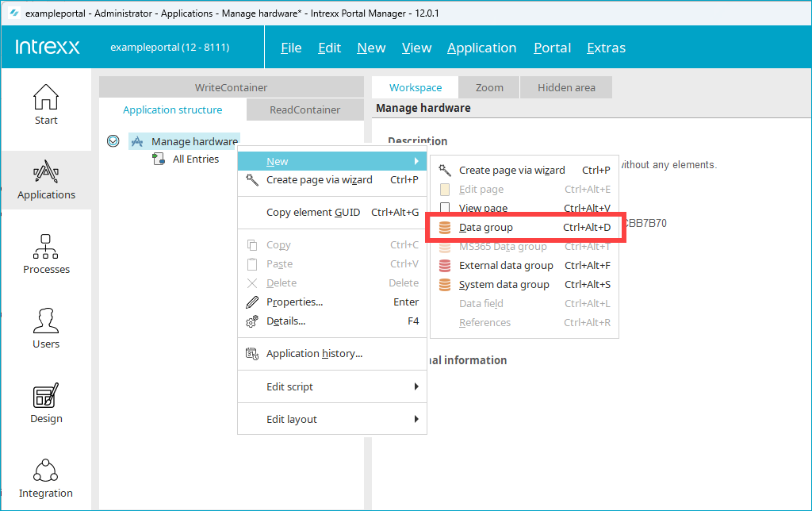This screenshot has width=812, height=511.
Task: Select Create page via wizard in submenu
Action: (525, 170)
